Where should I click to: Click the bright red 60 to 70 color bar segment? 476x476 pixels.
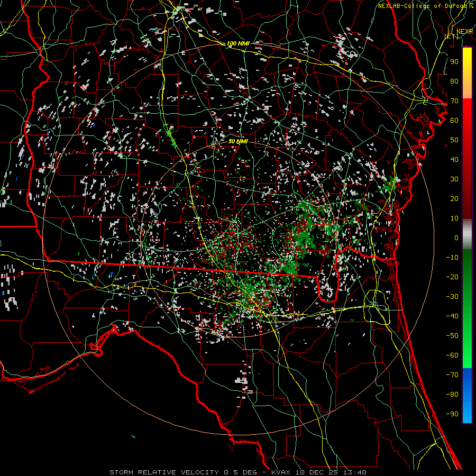(x=467, y=109)
